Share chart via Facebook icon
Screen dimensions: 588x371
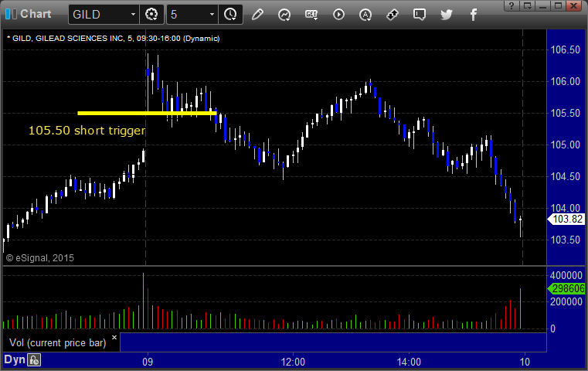(473, 15)
